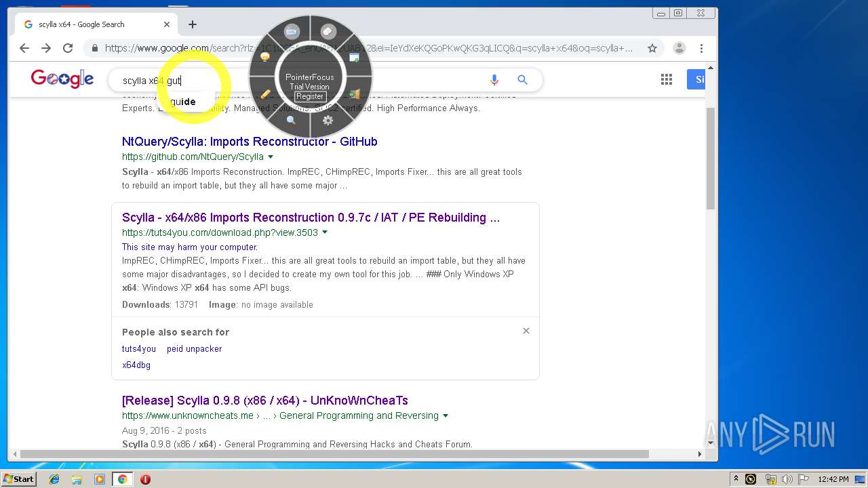Click the 12:42 PM clock

pos(833,479)
